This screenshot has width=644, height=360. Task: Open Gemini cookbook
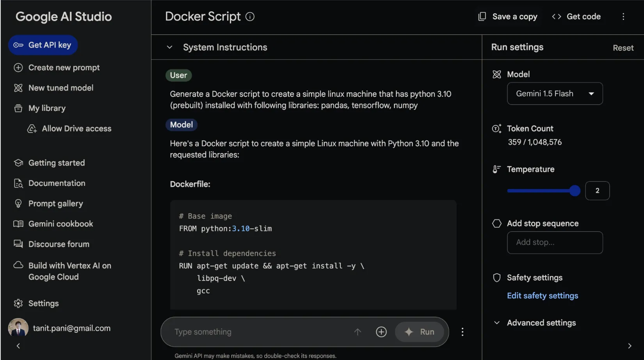(61, 224)
